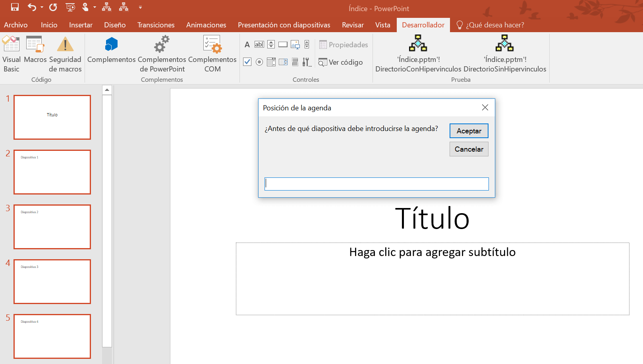Select slide 3 thumbnail Diapositiva 2
The width and height of the screenshot is (643, 364).
coord(52,227)
